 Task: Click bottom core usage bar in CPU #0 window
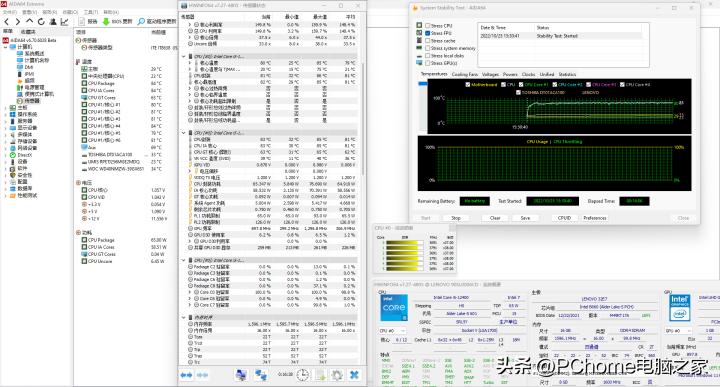(x=405, y=269)
